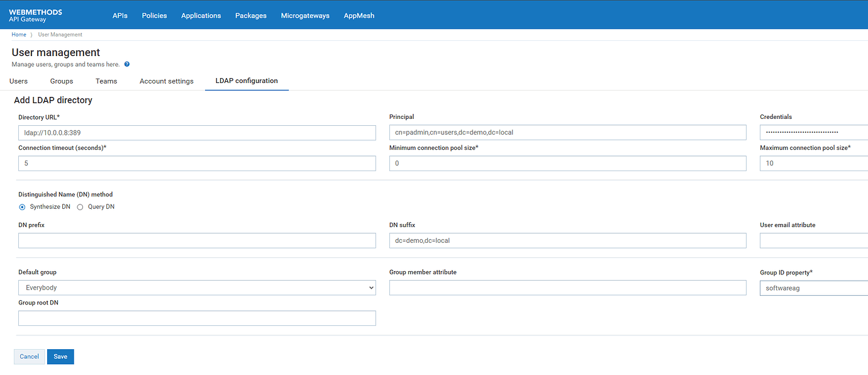The image size is (868, 375).
Task: Open the Default group dropdown
Action: click(x=197, y=288)
